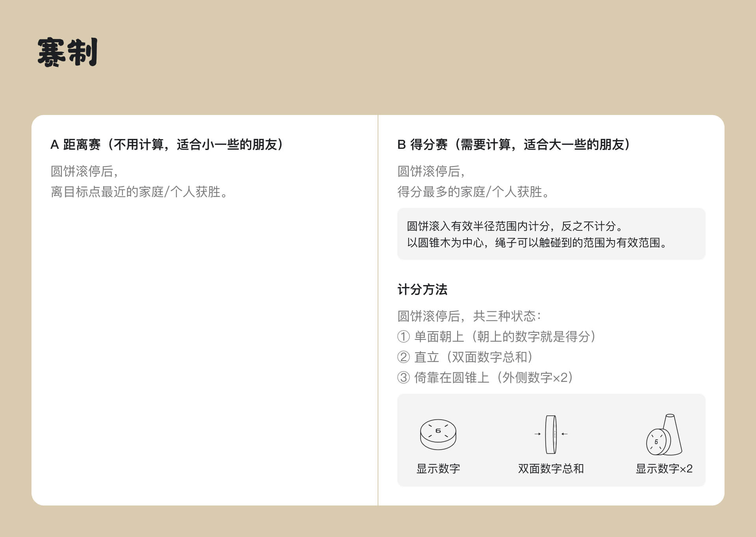
Task: Click the A 距离赛 heading
Action: coord(167,144)
